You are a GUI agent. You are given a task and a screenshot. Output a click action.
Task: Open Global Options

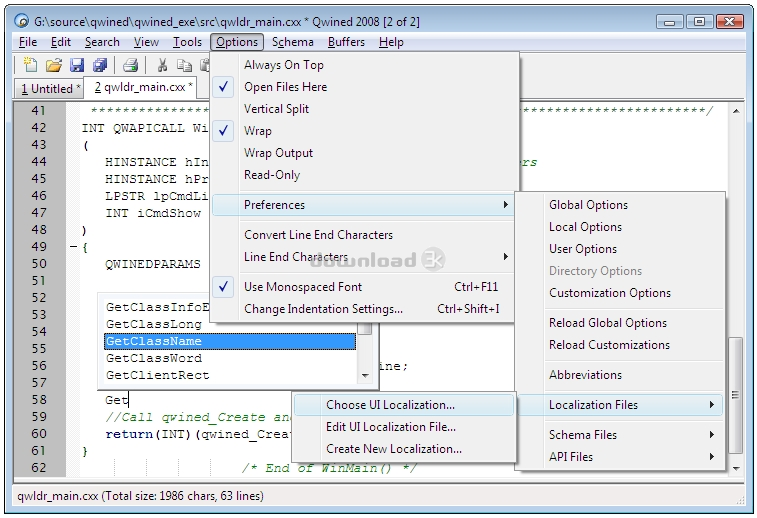(620, 205)
